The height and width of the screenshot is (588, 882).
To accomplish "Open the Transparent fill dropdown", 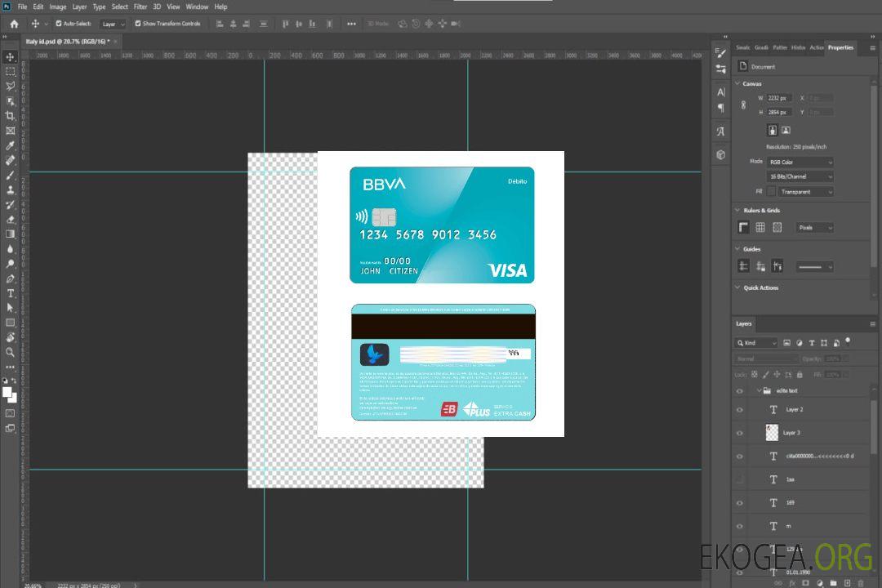I will [x=805, y=192].
